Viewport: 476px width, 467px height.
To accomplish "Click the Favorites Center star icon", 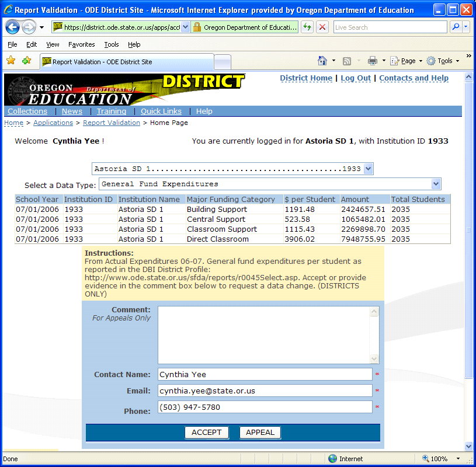I will [11, 61].
